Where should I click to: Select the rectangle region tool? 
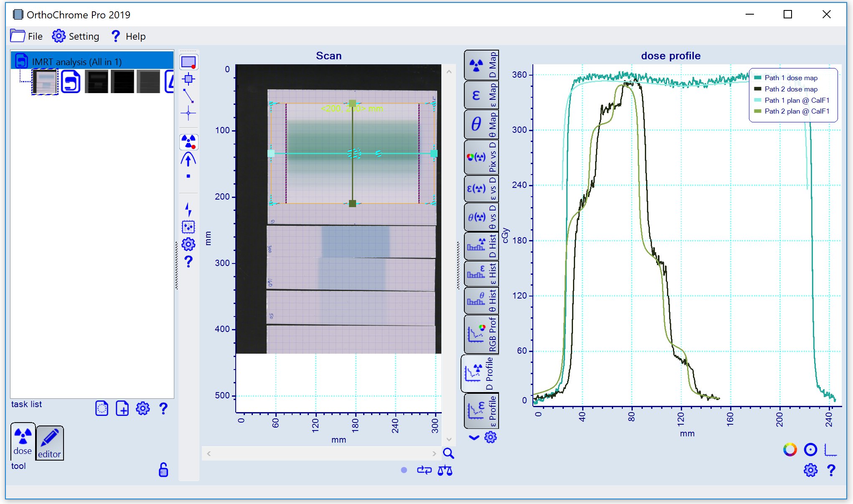click(x=188, y=62)
